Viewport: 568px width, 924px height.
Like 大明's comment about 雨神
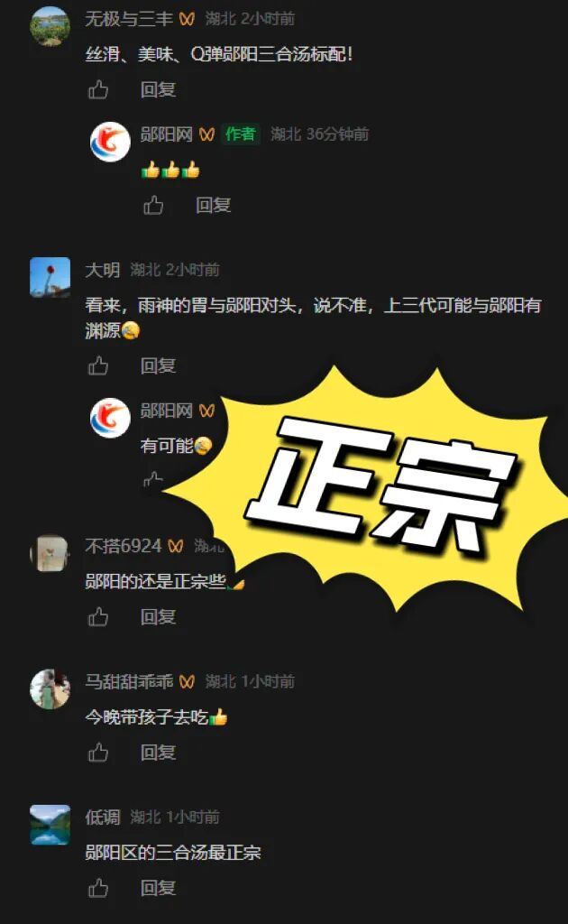98,366
